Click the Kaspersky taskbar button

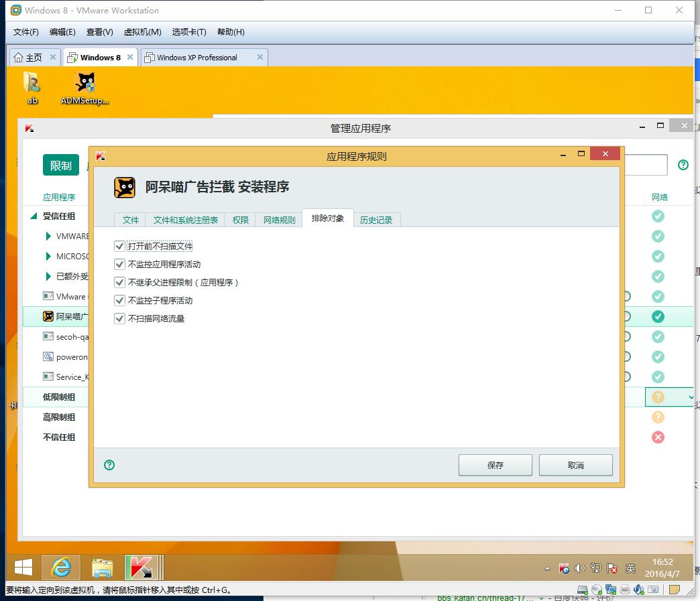click(x=142, y=567)
